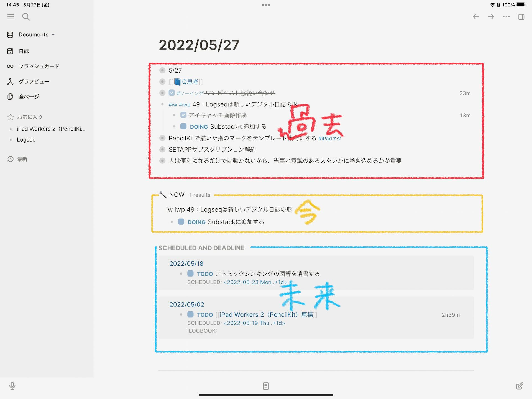The height and width of the screenshot is (399, 532).
Task: Click the infinity icon for flashcards
Action: (10, 66)
